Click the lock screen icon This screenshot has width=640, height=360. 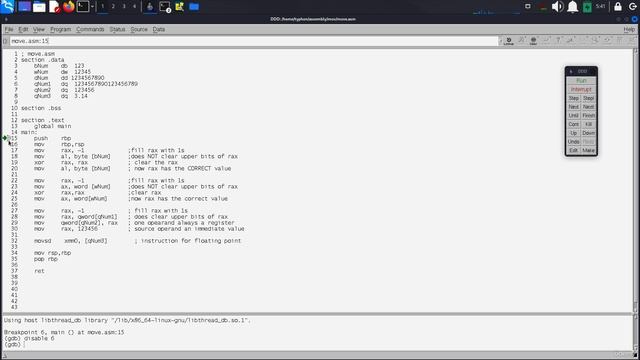(618, 7)
